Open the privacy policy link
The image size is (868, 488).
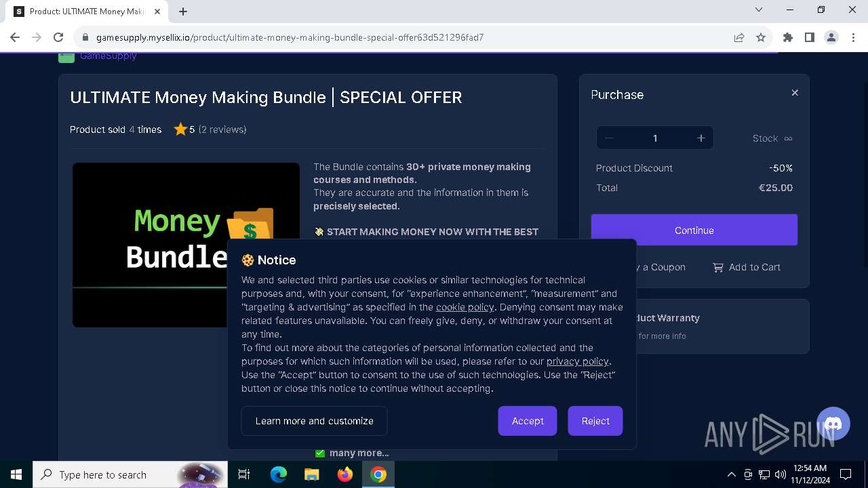tap(578, 361)
